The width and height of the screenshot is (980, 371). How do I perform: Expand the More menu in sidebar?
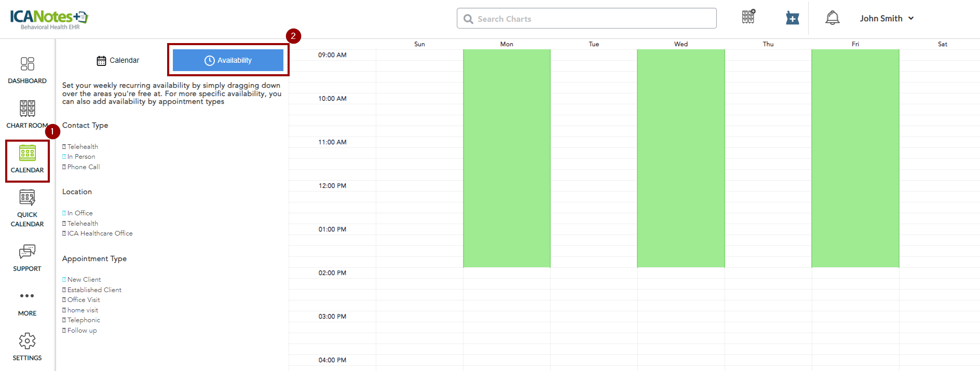click(x=27, y=296)
